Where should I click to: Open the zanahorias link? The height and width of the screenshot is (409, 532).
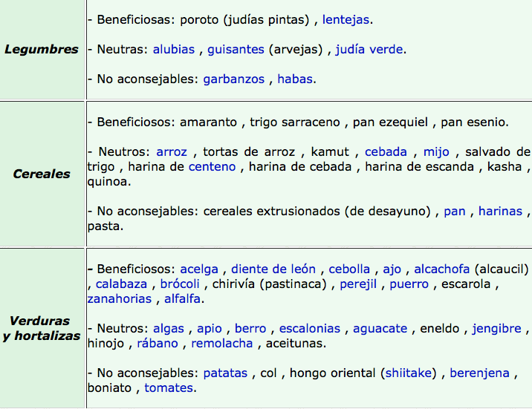(120, 299)
